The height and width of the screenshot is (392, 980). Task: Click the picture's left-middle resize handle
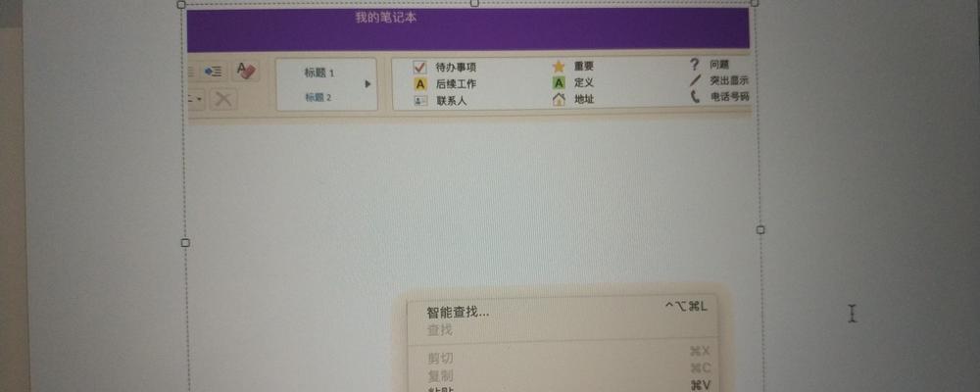[185, 243]
